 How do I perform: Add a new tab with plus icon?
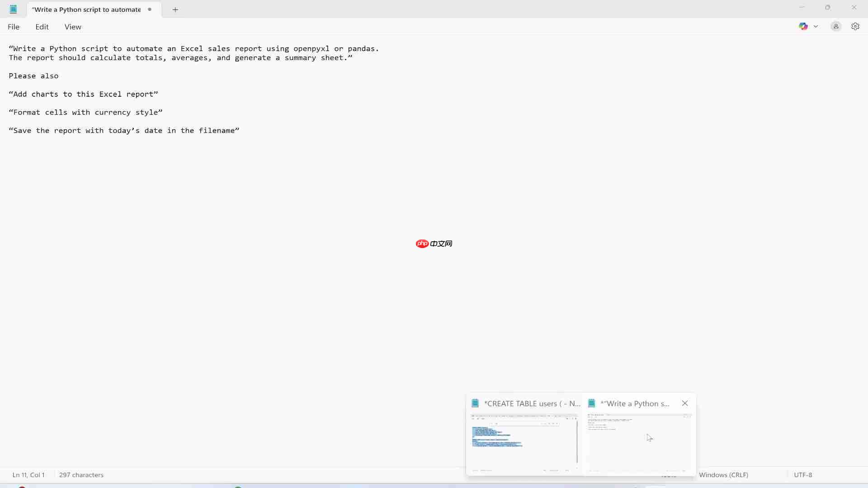tap(175, 9)
